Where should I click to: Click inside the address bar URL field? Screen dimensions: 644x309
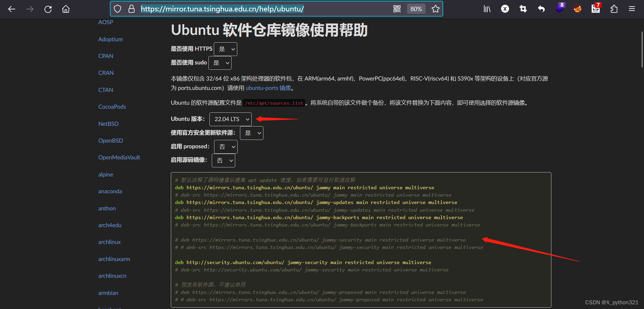click(x=235, y=9)
